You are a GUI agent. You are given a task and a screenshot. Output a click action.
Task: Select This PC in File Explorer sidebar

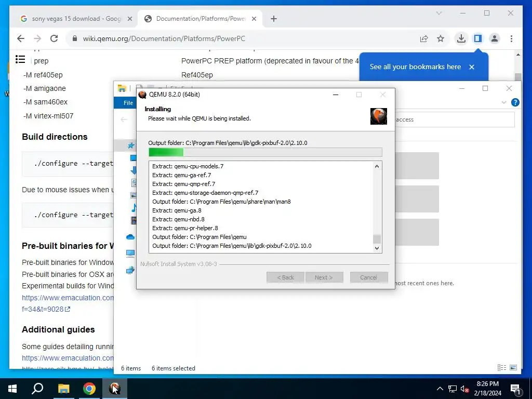tap(130, 254)
